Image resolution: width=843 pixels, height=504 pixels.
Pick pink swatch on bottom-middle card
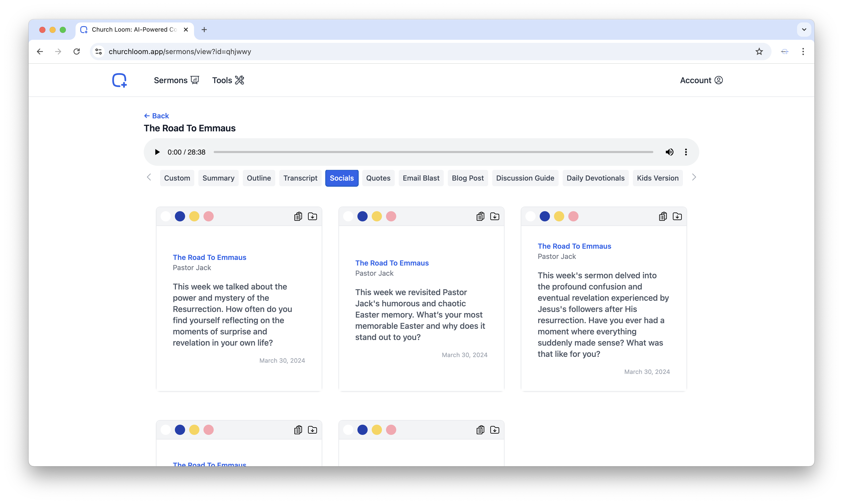(x=391, y=430)
